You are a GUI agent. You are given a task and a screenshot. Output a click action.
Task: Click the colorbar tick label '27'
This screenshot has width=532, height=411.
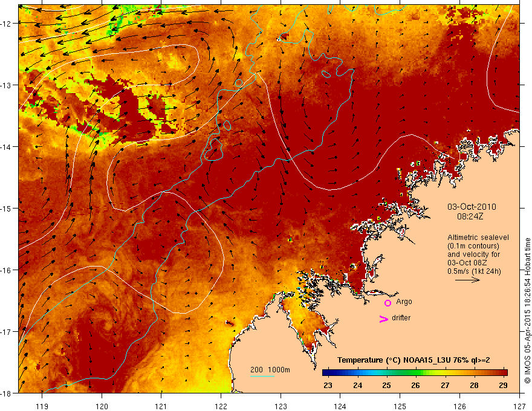tap(445, 385)
